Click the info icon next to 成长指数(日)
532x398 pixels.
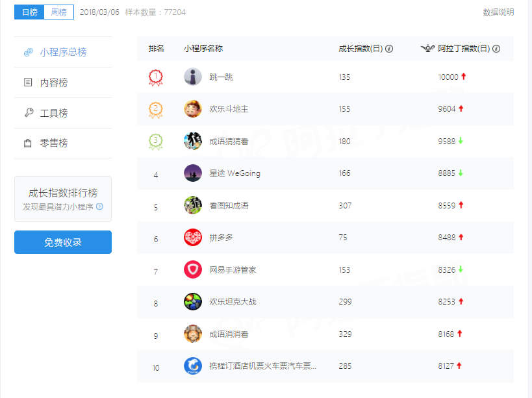click(389, 49)
